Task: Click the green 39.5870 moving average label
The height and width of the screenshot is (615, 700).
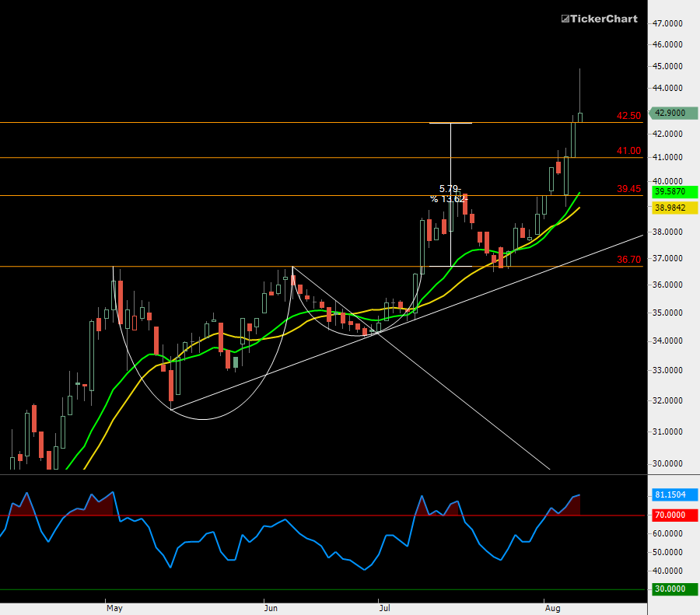Action: [x=674, y=192]
